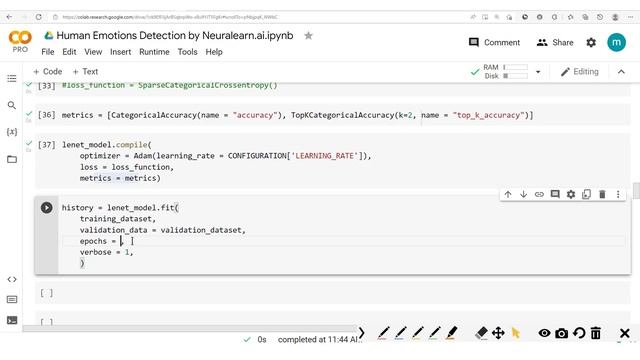Select the eraser annotation tool
640x360 pixels.
pos(481,333)
